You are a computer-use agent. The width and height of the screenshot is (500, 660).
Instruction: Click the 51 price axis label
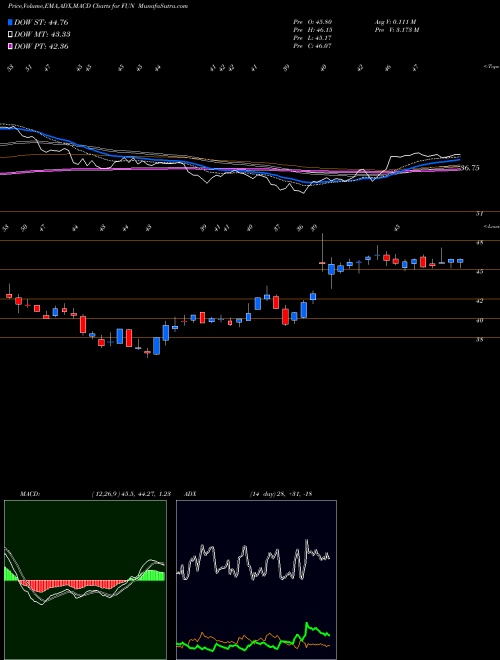pos(479,214)
